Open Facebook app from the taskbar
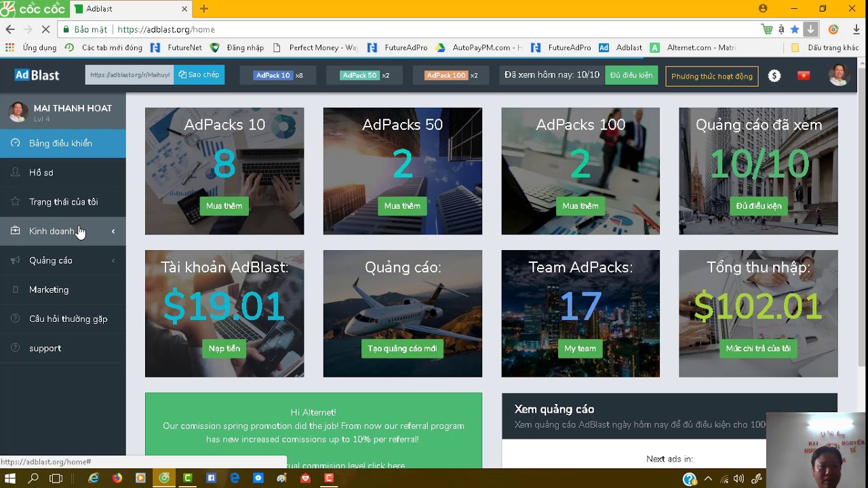This screenshot has height=488, width=868. [211, 478]
